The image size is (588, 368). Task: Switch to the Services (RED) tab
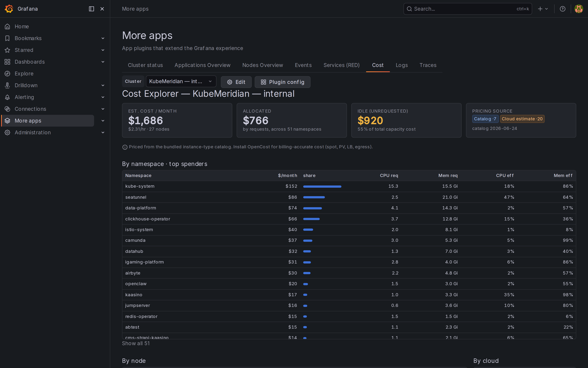click(x=342, y=65)
